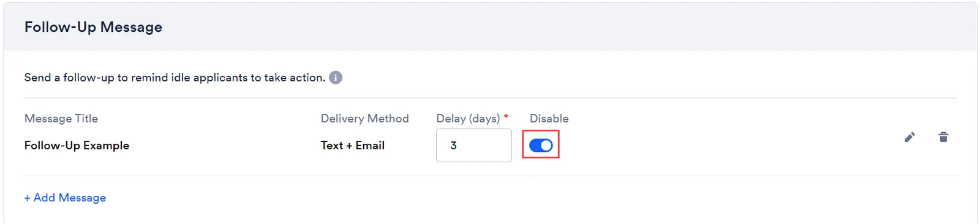Image resolution: width=980 pixels, height=224 pixels.
Task: Click the text about reminding idle applicants
Action: pos(175,78)
